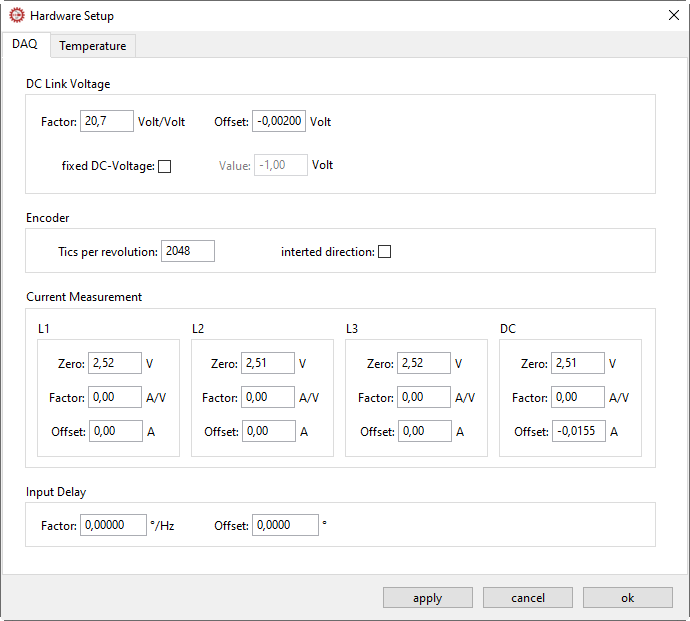The width and height of the screenshot is (690, 621).
Task: Edit the DC current Offset field -0,0155
Action: [579, 431]
